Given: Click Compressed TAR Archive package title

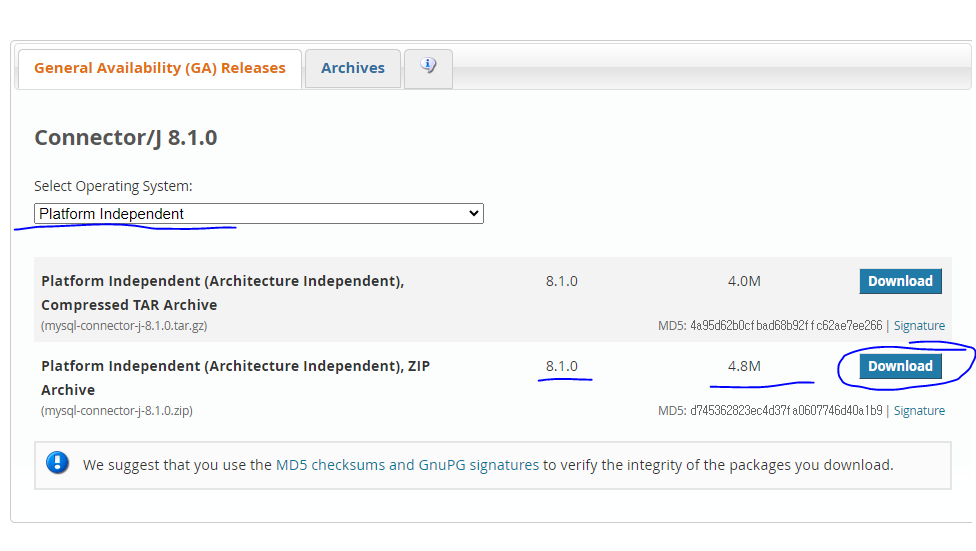Looking at the screenshot, I should point(223,293).
